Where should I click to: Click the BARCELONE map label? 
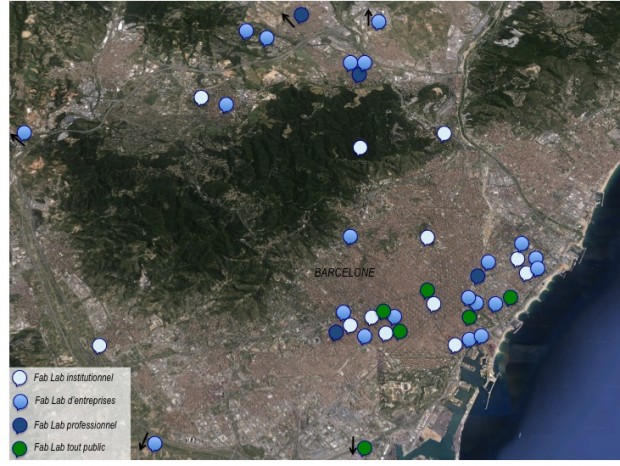click(344, 272)
